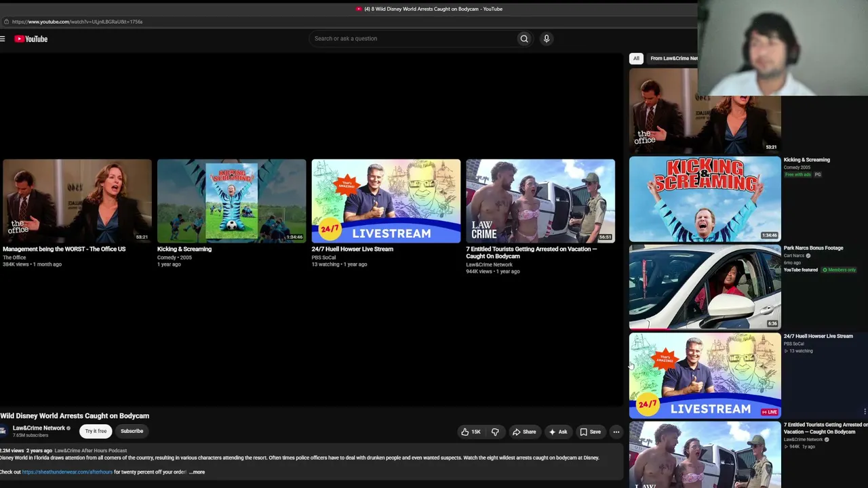This screenshot has height=488, width=868.
Task: Open sidebar title Kicking & Screaming
Action: click(807, 160)
